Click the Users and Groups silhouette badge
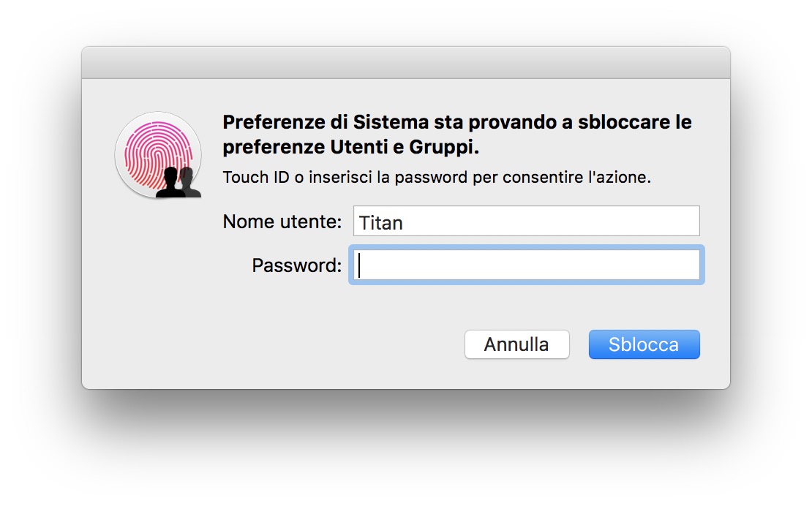This screenshot has height=506, width=812. (179, 183)
